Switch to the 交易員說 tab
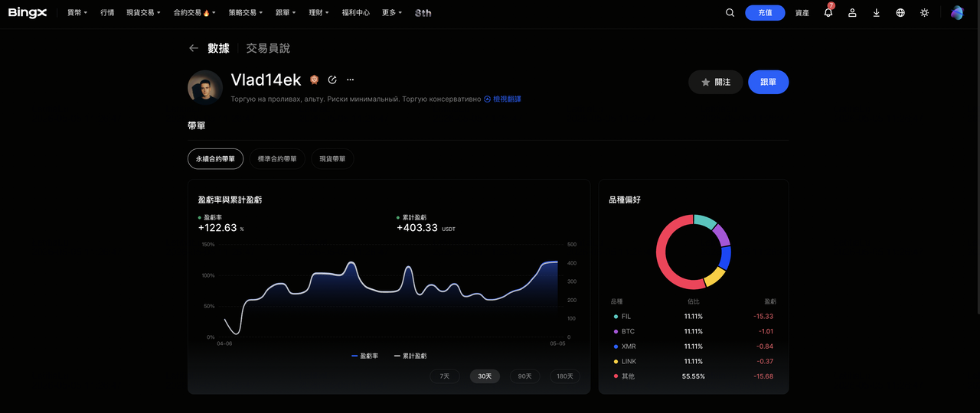Image resolution: width=980 pixels, height=413 pixels. pyautogui.click(x=268, y=48)
